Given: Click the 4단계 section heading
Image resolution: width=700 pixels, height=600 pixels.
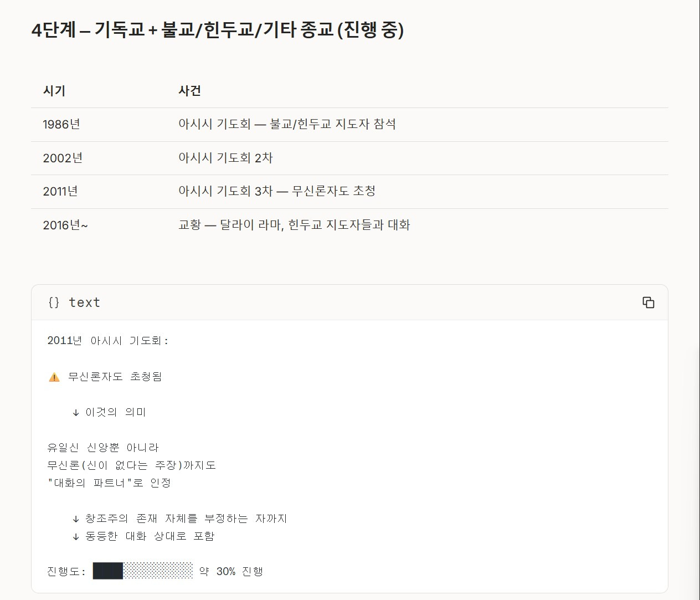Looking at the screenshot, I should [217, 30].
